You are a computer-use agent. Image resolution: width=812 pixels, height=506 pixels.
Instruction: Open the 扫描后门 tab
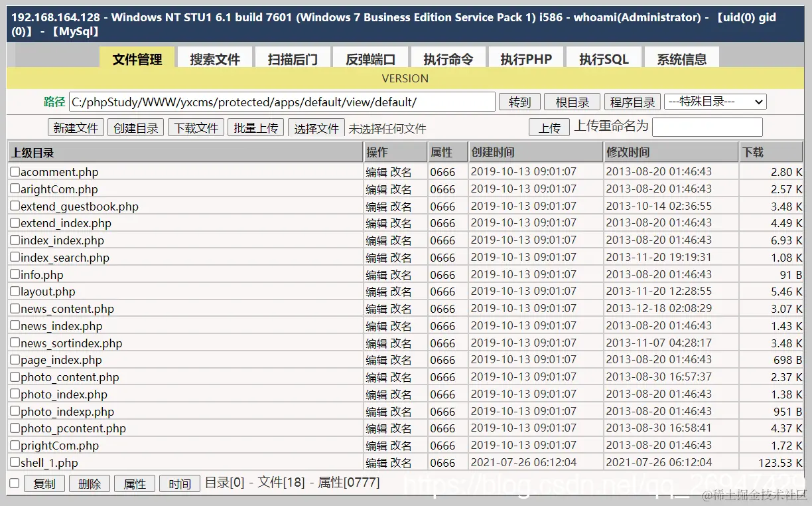(292, 58)
